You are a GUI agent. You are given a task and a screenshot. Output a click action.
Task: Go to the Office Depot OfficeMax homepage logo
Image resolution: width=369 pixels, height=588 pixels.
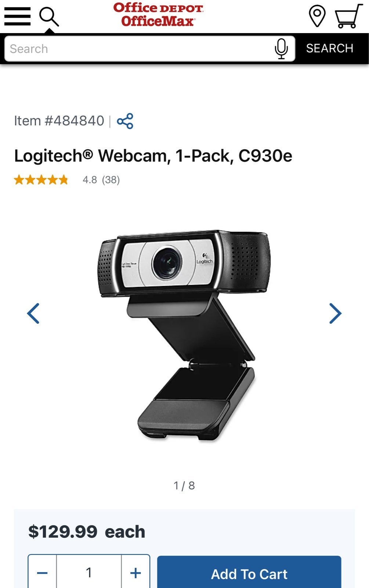158,15
